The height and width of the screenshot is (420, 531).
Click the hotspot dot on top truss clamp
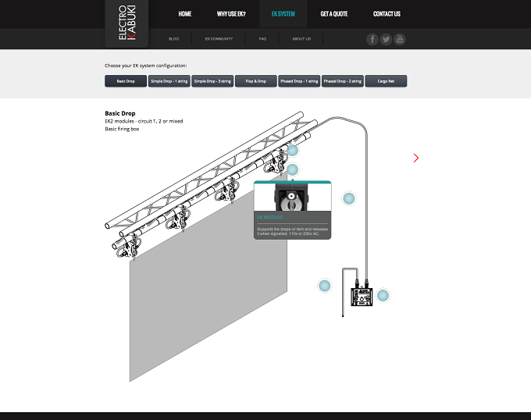pyautogui.click(x=292, y=150)
